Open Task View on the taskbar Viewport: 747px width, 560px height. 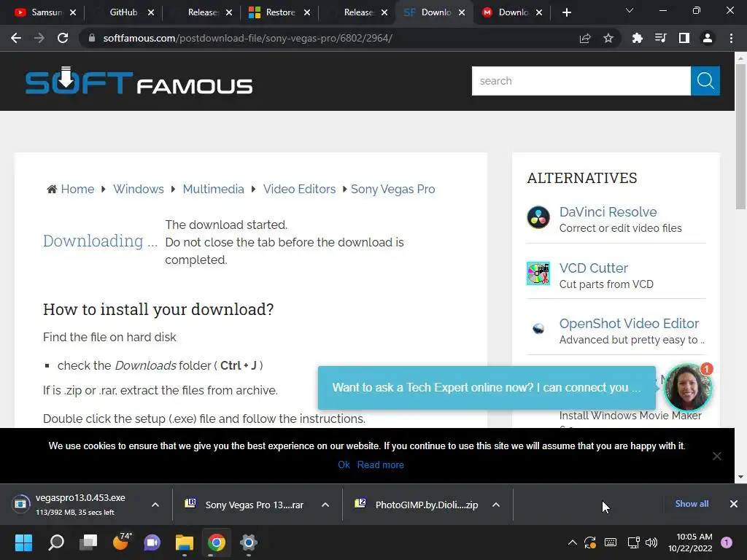click(88, 542)
